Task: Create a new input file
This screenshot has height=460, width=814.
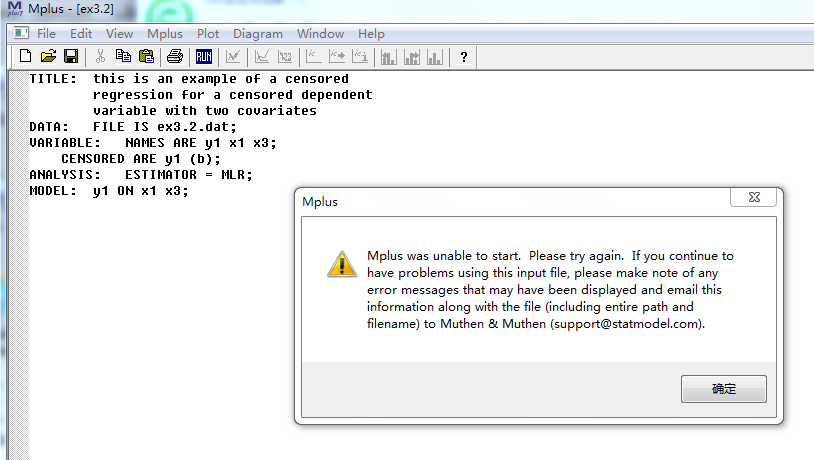Action: pos(25,56)
